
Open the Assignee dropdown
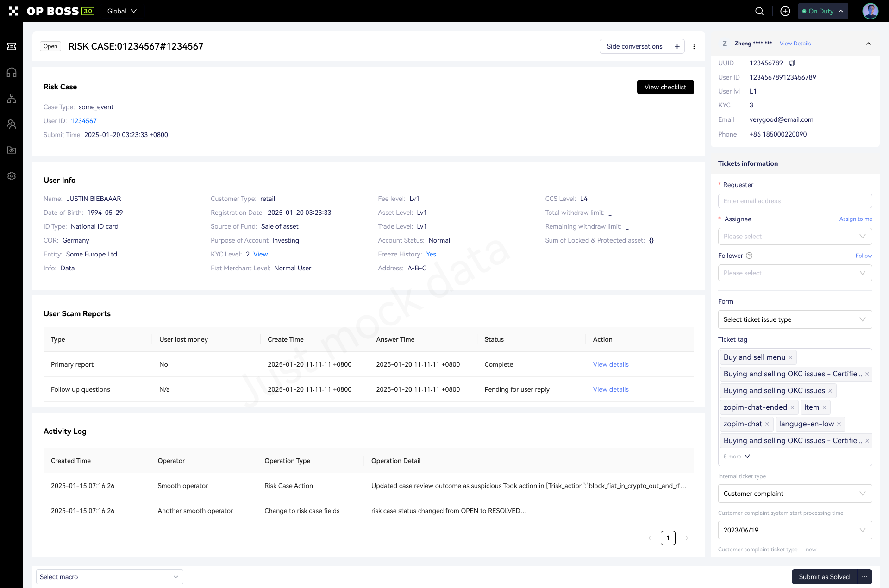795,236
